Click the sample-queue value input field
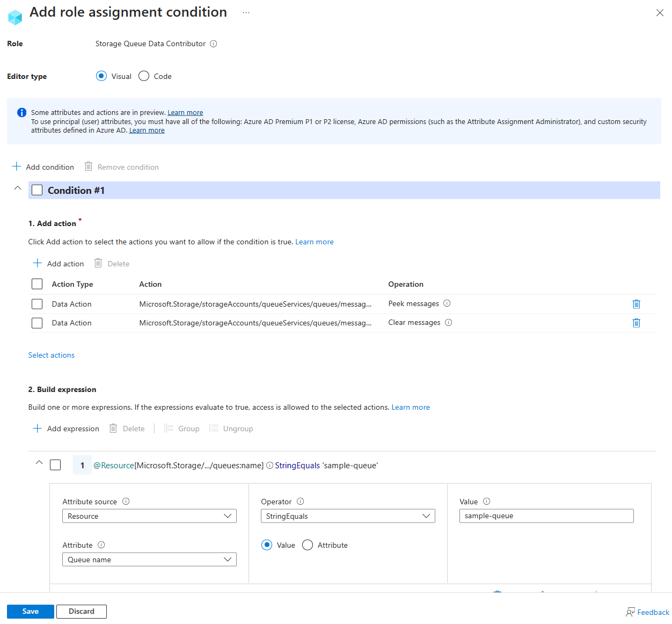This screenshot has width=672, height=624. 546,516
